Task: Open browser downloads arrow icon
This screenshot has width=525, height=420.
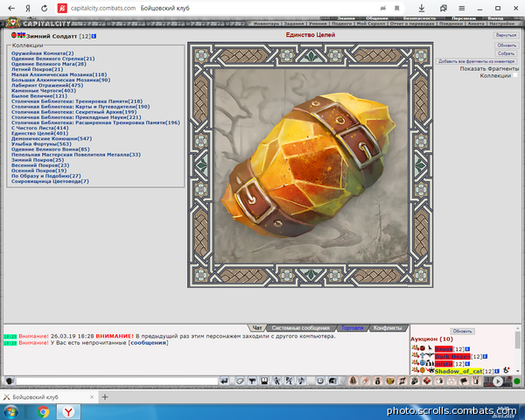Action: (x=422, y=8)
